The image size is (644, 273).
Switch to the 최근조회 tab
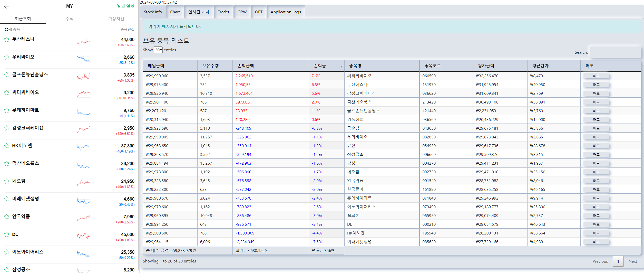click(23, 19)
